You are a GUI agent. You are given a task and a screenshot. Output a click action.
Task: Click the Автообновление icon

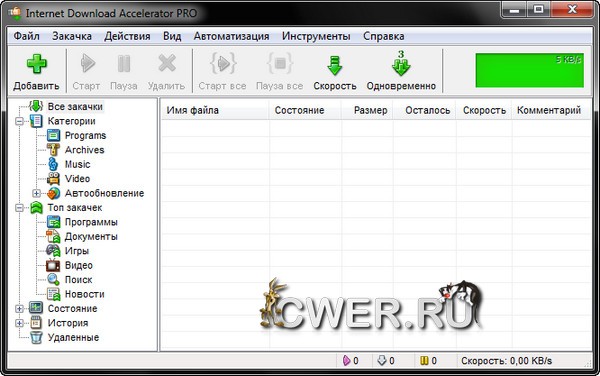pyautogui.click(x=54, y=193)
